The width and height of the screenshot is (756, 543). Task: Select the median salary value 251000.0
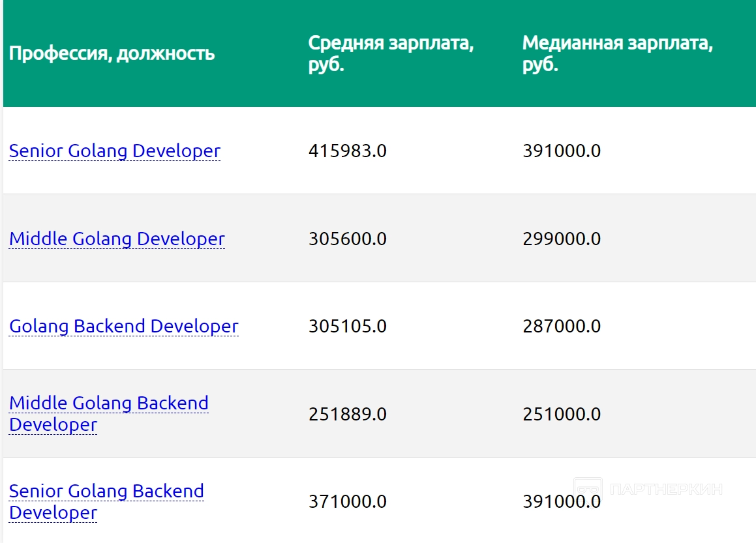[x=562, y=415]
